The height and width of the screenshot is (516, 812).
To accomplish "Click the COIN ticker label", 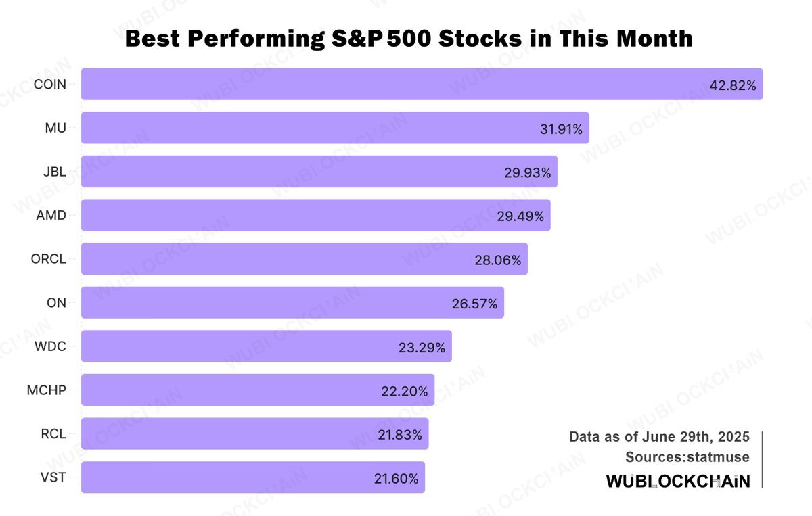I will [x=50, y=85].
